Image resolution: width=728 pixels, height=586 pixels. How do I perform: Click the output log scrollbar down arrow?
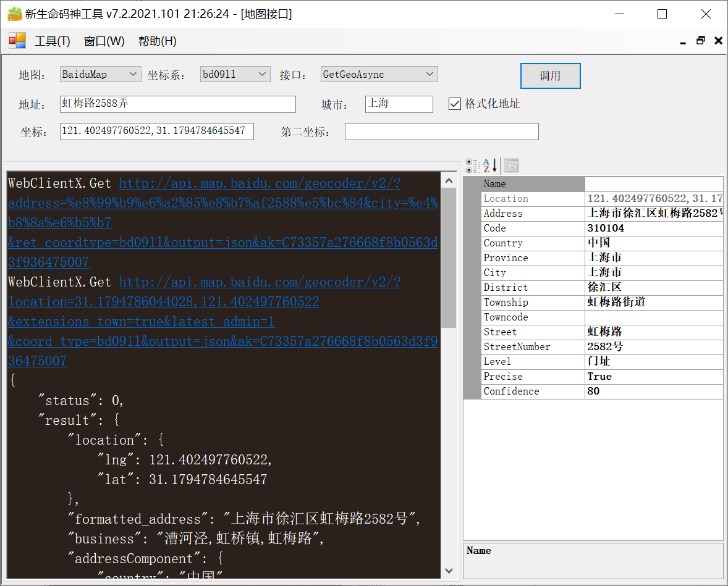point(449,571)
